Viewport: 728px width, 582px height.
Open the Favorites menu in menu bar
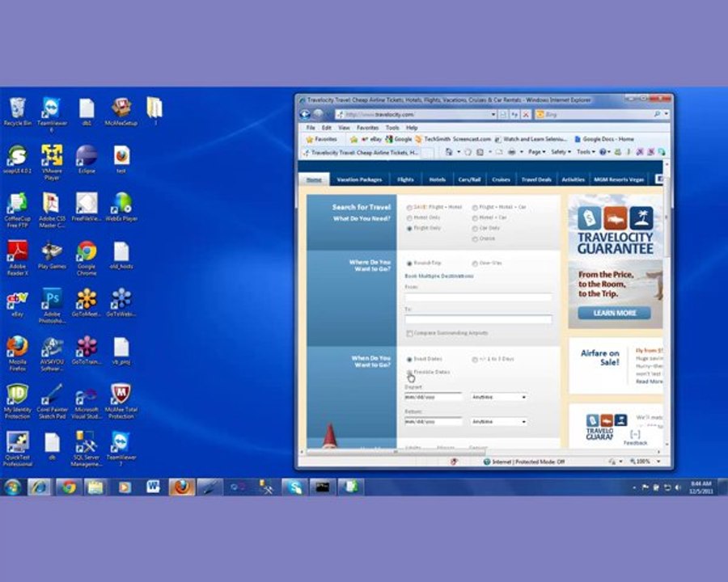coord(367,128)
